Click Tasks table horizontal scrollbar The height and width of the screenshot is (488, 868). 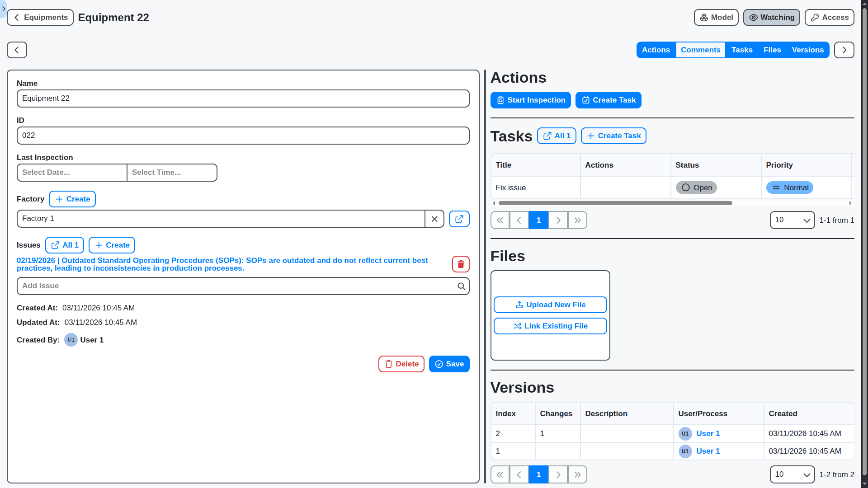[x=615, y=203]
